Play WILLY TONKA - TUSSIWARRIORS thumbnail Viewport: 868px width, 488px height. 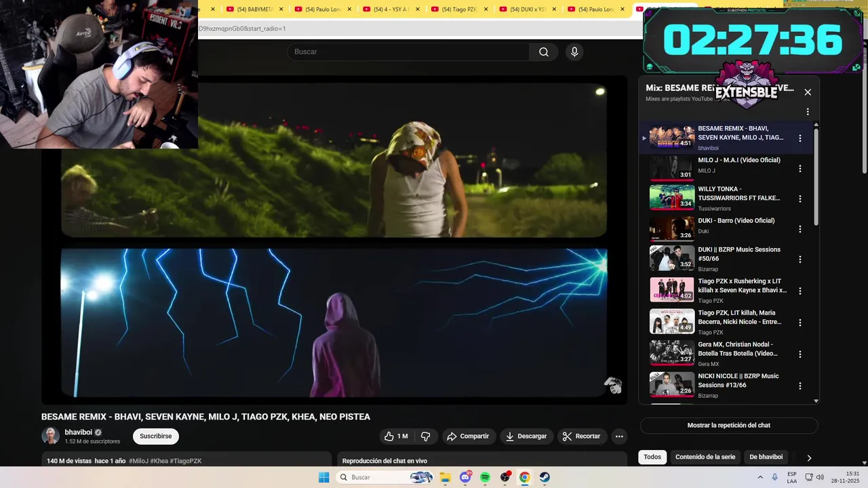(x=672, y=198)
